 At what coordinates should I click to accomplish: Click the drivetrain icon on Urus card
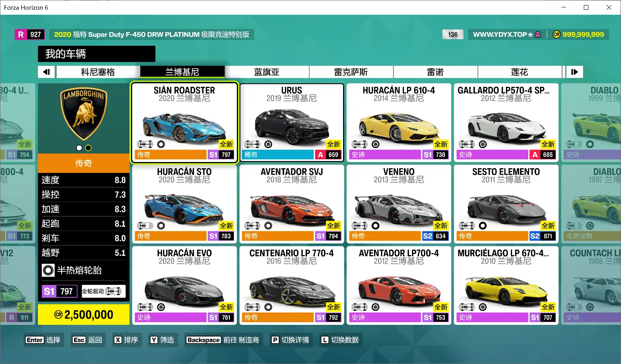click(252, 144)
